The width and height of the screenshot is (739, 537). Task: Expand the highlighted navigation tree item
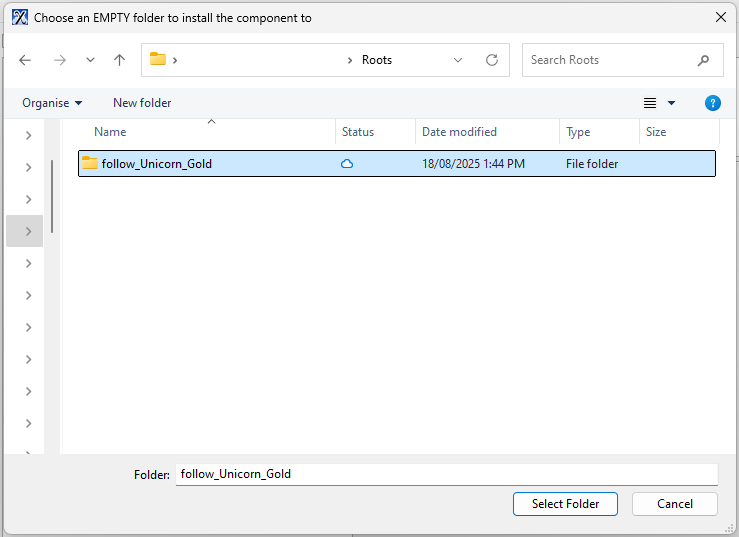point(29,231)
